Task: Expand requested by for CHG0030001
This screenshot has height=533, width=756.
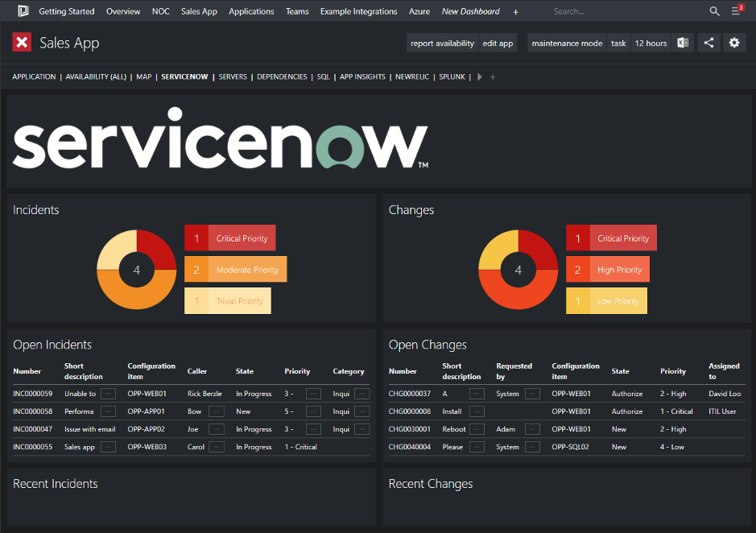Action: (532, 429)
